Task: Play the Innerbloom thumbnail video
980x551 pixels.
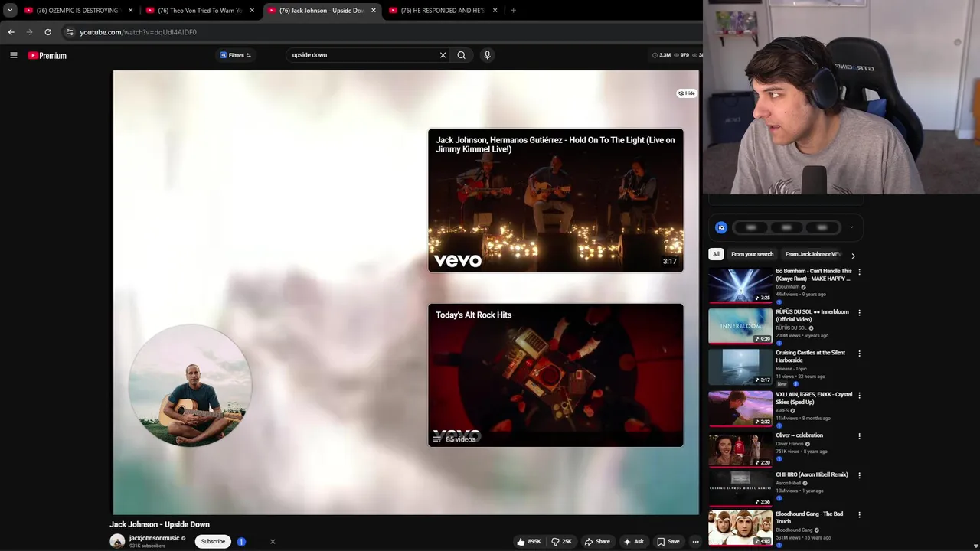Action: click(740, 326)
